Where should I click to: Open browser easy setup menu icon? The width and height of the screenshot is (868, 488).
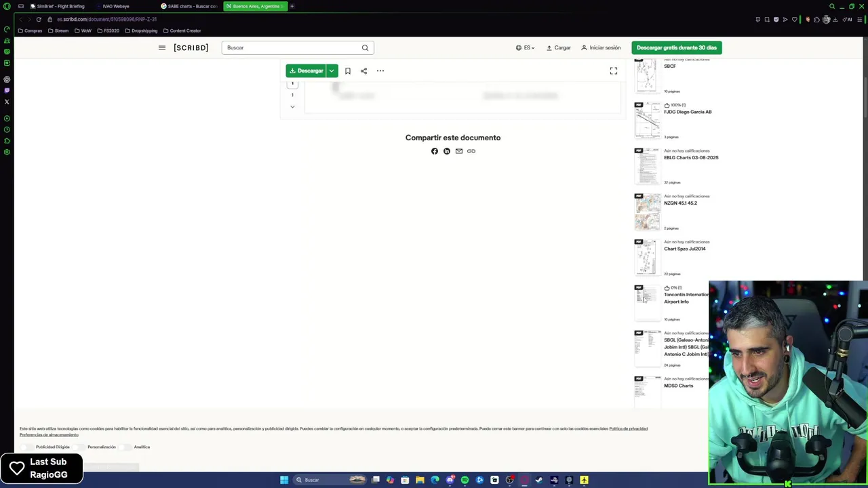[x=861, y=19]
